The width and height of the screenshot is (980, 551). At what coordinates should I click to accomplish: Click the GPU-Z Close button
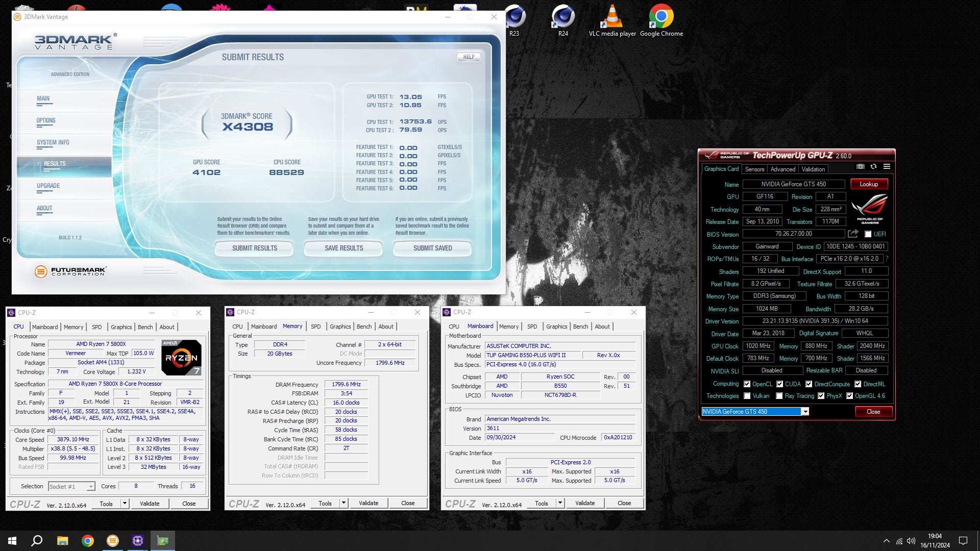click(873, 412)
